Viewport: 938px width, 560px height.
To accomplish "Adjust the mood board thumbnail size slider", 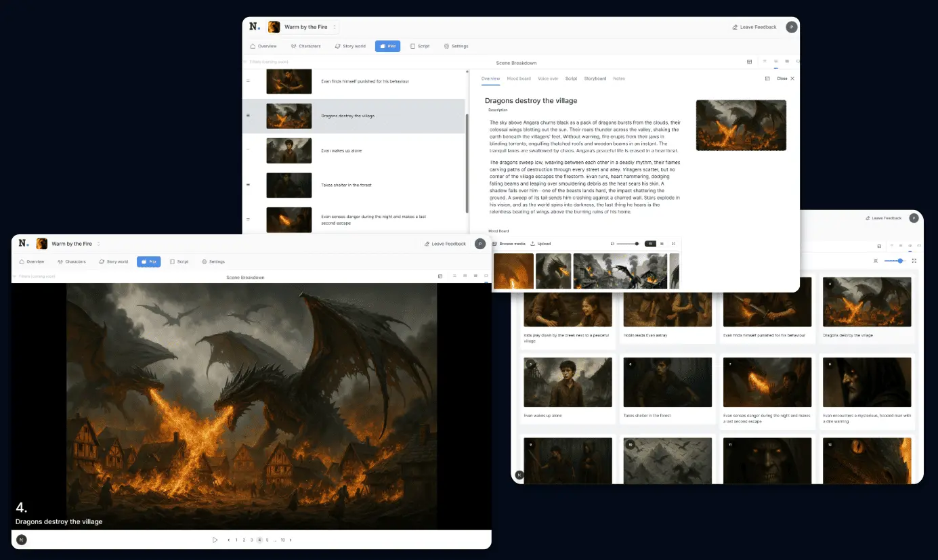I will 636,244.
